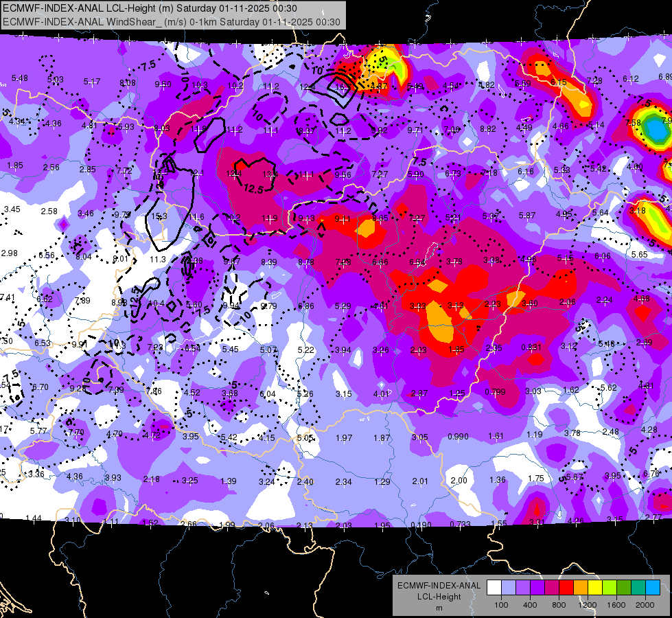This screenshot has width=672, height=618.
Task: Click the grid value '2.58'
Action: pyautogui.click(x=49, y=211)
